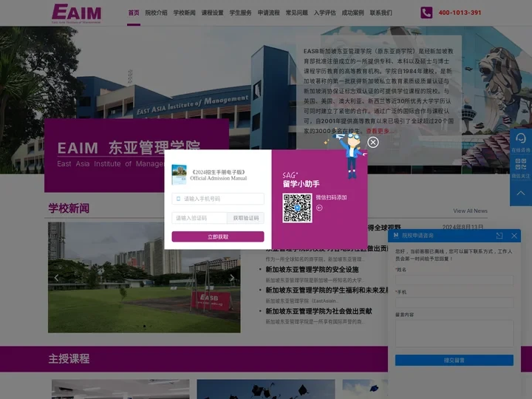Click the 提交留言 button
Viewport: 532px width, 399px height.
[454, 361]
